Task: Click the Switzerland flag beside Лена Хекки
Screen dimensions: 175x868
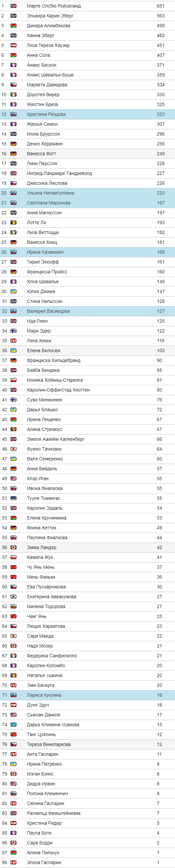Action: (13, 341)
